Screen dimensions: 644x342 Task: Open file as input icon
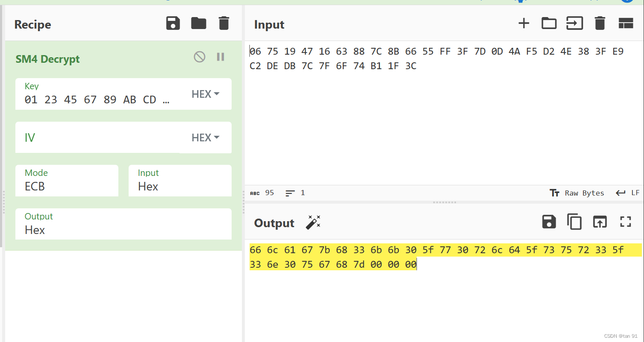pos(575,23)
